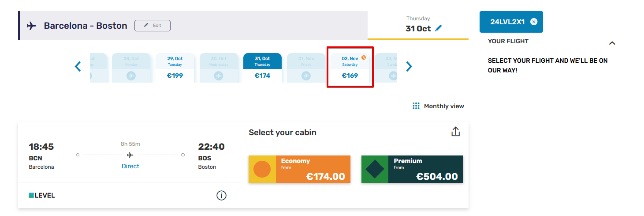The height and width of the screenshot is (216, 644).
Task: Collapse the Your Flight summary panel
Action: (612, 43)
